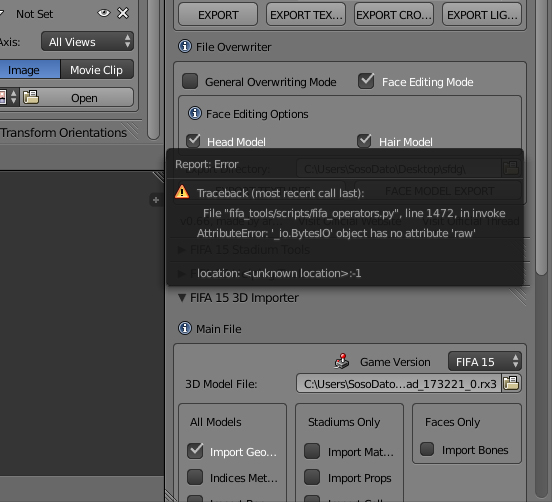The width and height of the screenshot is (552, 502).
Task: Collapse the FIFA 15 3D Importer panel
Action: (182, 298)
